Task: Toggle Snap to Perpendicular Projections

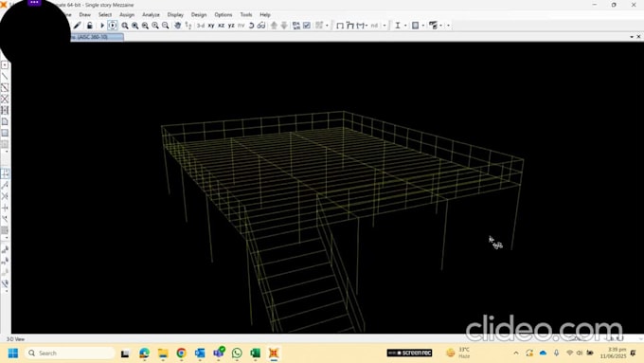Action: 5,208
